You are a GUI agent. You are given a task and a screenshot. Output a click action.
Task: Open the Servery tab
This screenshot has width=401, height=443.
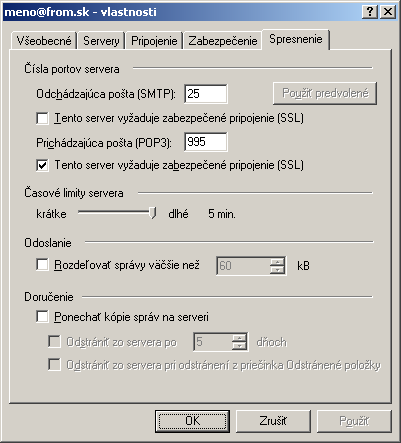click(x=101, y=41)
